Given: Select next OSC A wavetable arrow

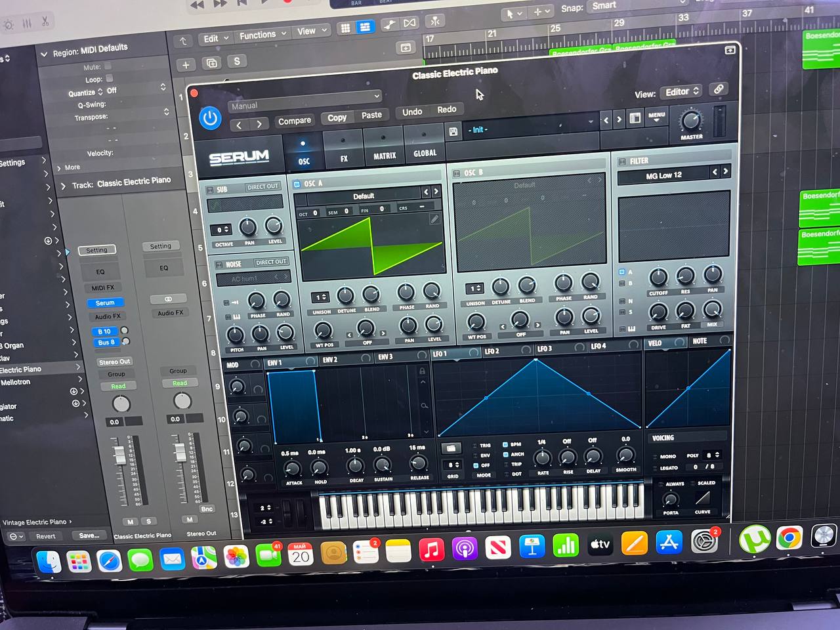Looking at the screenshot, I should (435, 192).
